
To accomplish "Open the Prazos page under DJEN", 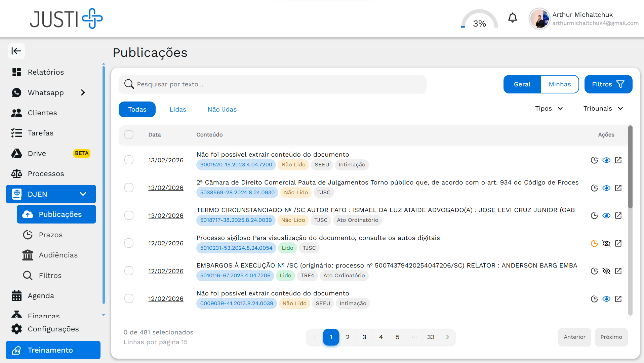I will [51, 235].
